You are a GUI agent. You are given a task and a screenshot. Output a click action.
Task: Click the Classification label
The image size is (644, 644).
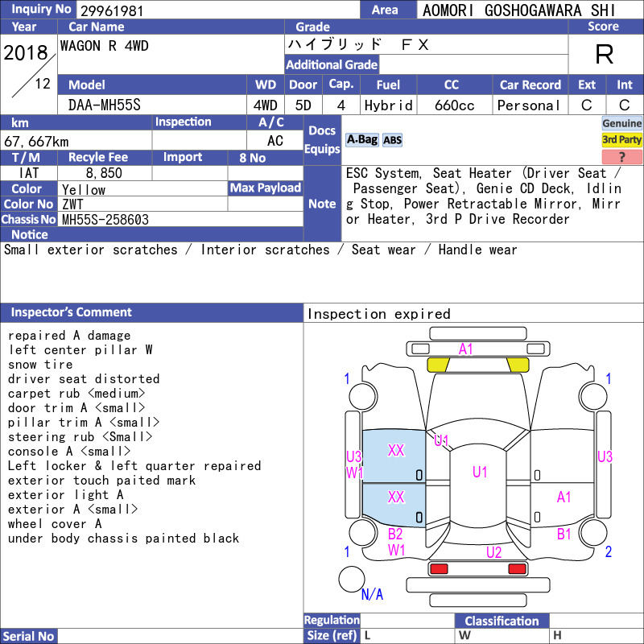[502, 621]
